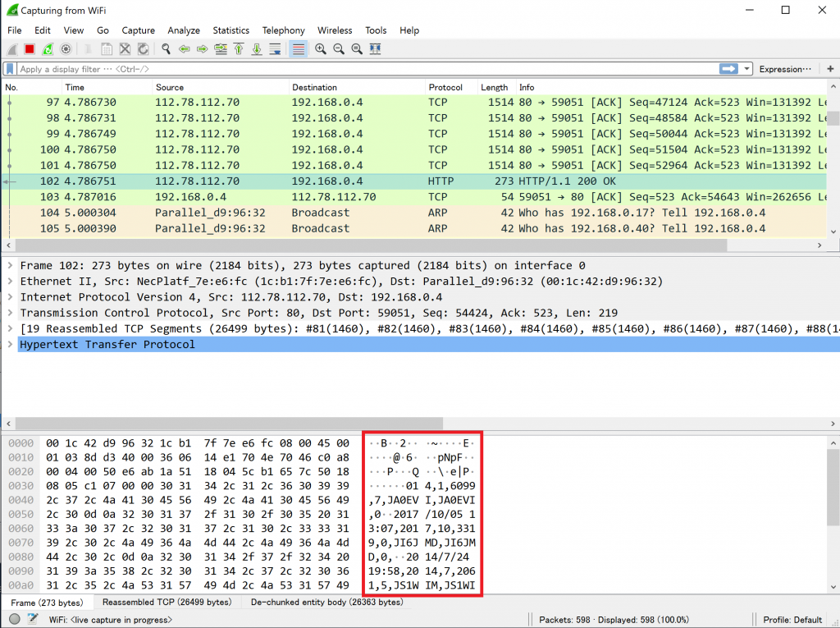Click the filter bookmark icon
The height and width of the screenshot is (628, 840).
click(10, 69)
